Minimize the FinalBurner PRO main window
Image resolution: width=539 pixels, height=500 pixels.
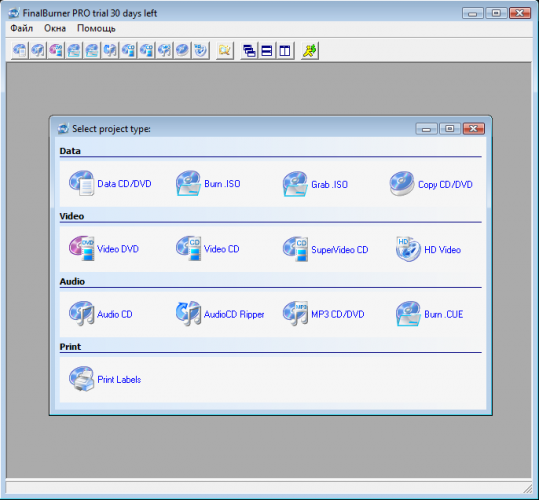tap(473, 13)
